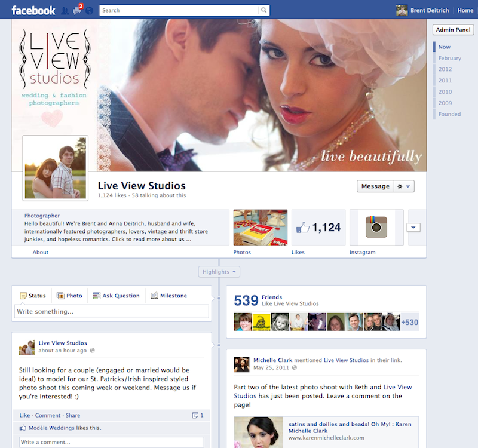Open the Instagram app tile
This screenshot has height=448, width=478.
coord(376,228)
